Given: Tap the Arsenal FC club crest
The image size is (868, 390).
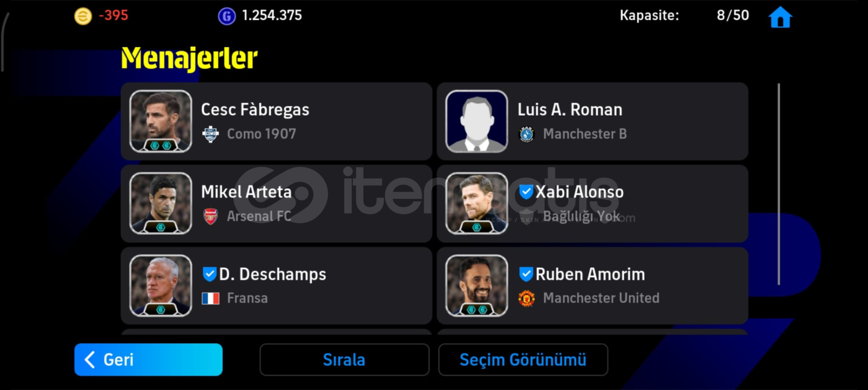Looking at the screenshot, I should pos(210,216).
